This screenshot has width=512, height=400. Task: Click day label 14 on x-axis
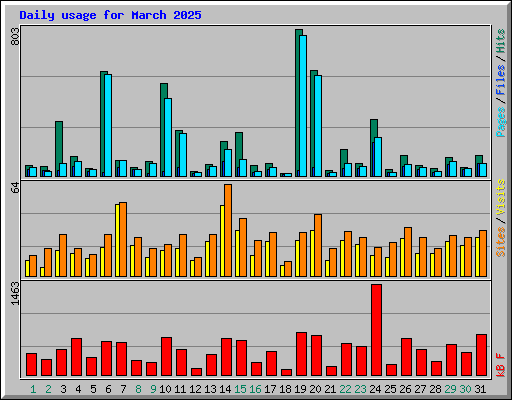click(x=225, y=389)
